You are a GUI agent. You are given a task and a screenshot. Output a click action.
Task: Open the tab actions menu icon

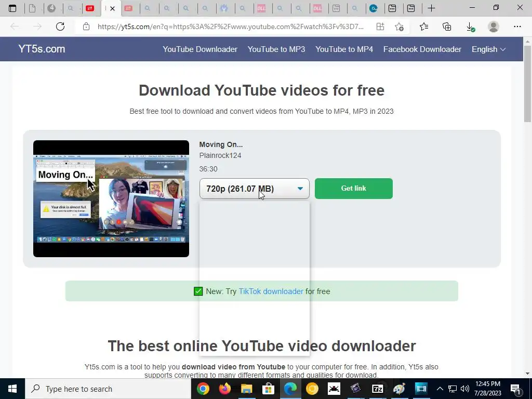click(x=12, y=8)
